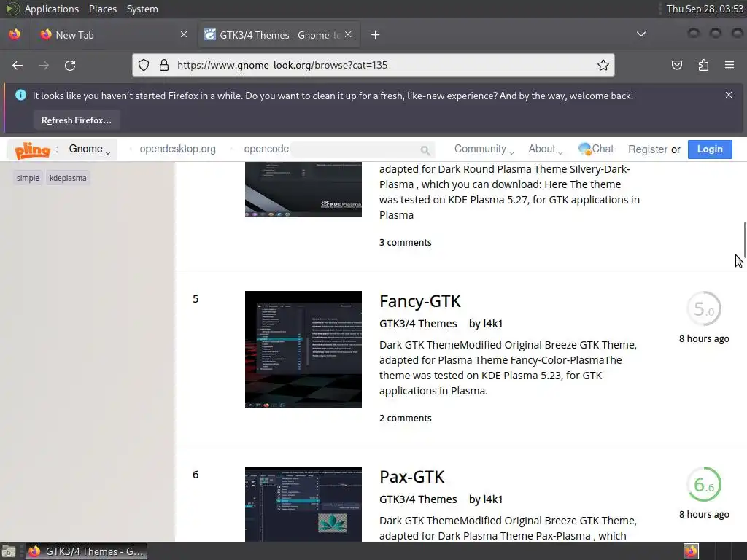Click the GTK3/4 Themes taskbar window button
The height and width of the screenshot is (560, 747).
click(x=86, y=551)
